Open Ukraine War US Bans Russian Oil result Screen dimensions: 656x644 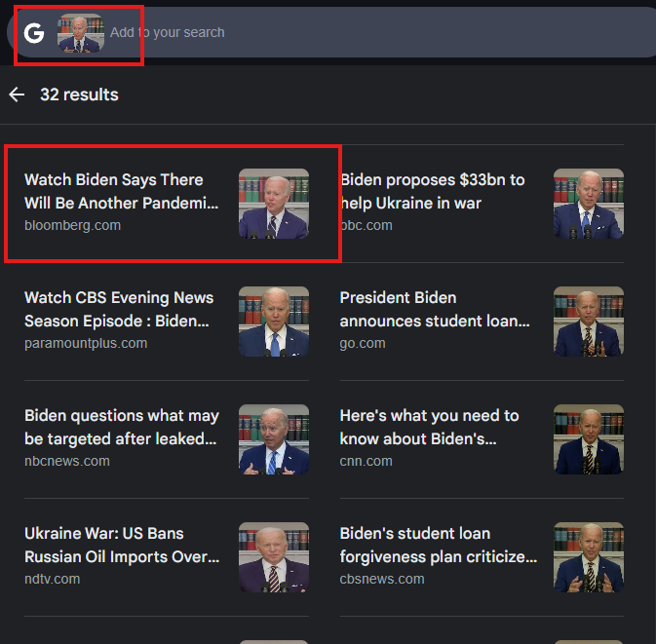[x=167, y=557]
